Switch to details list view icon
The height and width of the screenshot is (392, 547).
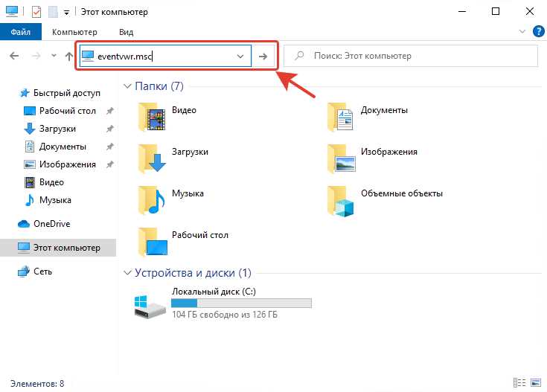tap(519, 382)
